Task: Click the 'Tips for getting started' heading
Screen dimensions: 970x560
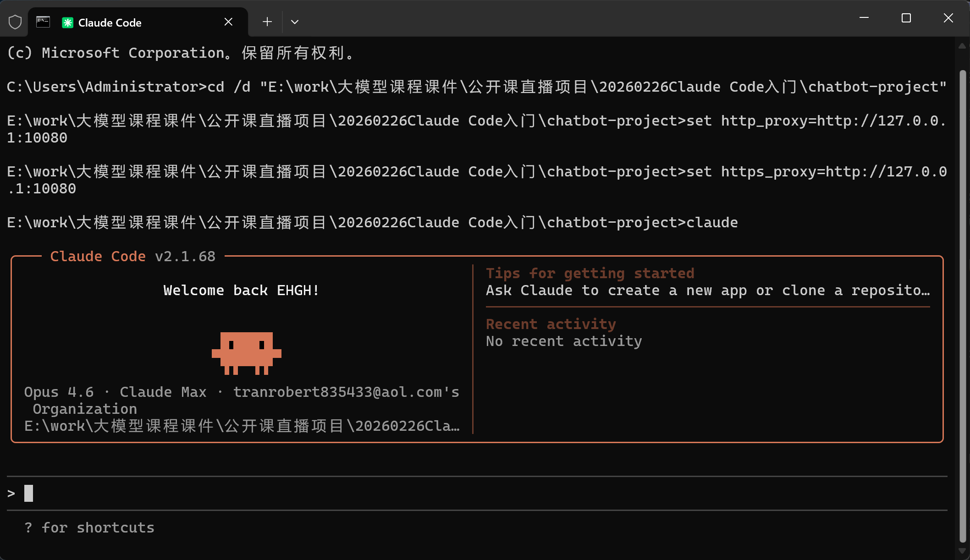Action: (x=590, y=273)
